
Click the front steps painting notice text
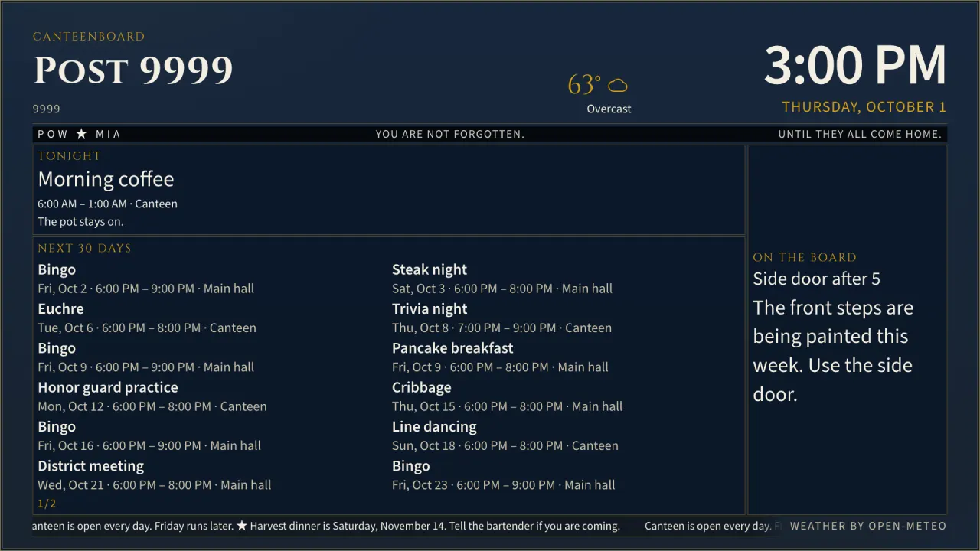pos(833,350)
